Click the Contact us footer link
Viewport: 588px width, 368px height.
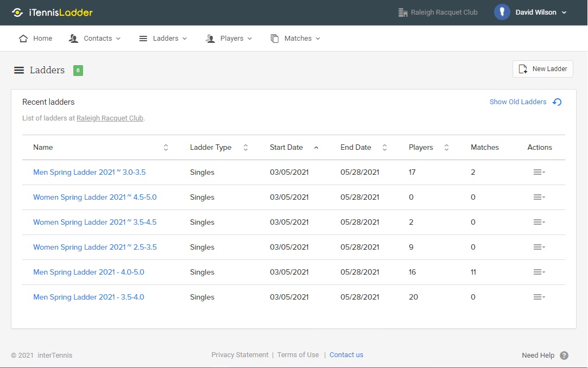coord(346,355)
